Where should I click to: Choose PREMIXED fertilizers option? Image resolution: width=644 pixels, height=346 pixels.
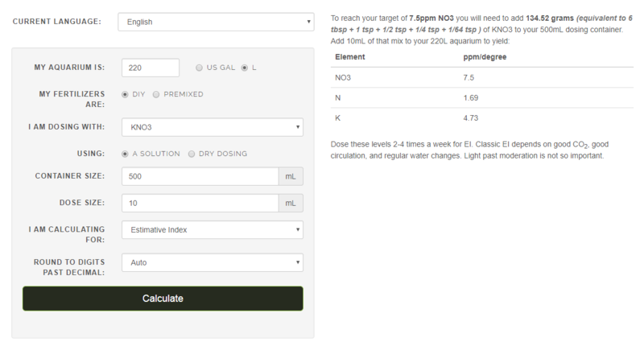click(156, 94)
